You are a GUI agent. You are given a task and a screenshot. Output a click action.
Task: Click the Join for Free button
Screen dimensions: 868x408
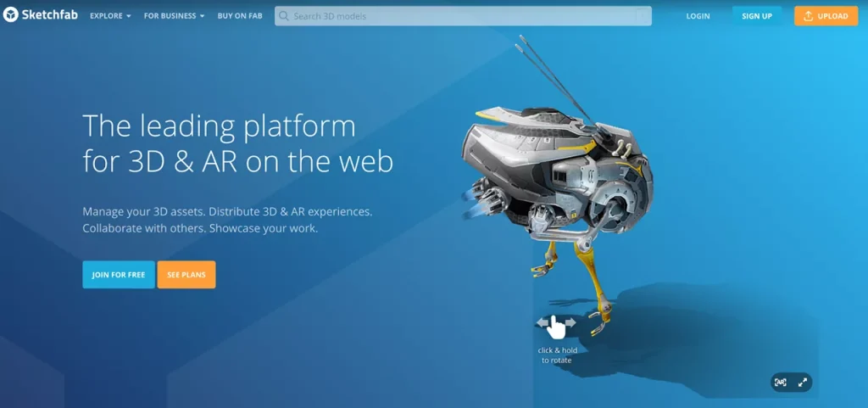pos(119,275)
